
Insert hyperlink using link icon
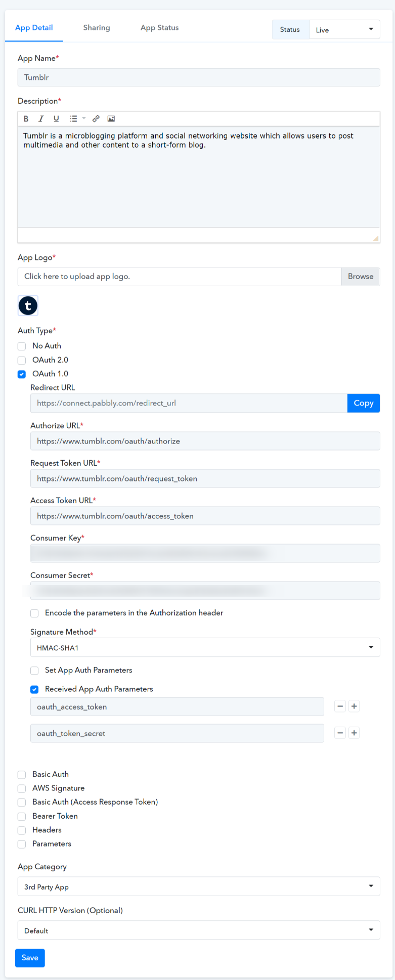pyautogui.click(x=96, y=119)
